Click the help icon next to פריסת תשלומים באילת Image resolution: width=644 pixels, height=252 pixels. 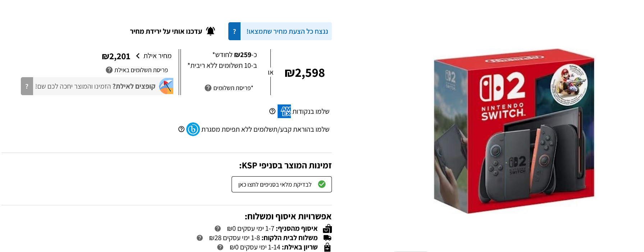click(109, 70)
